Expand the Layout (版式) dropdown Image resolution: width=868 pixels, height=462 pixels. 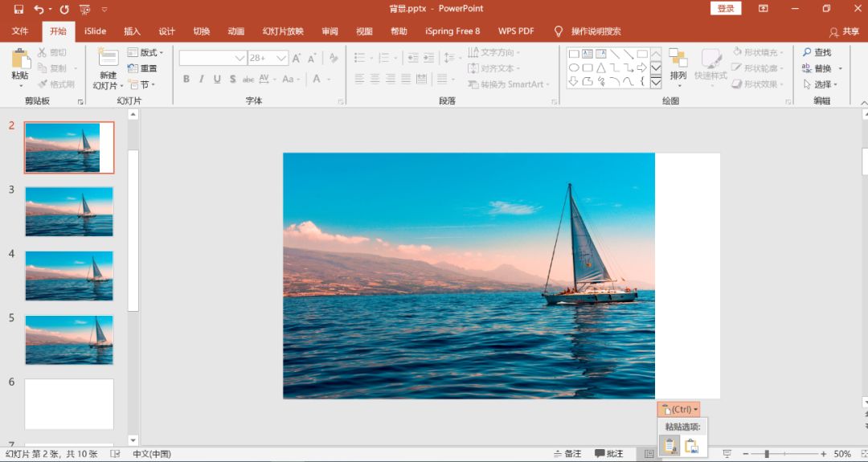point(147,52)
